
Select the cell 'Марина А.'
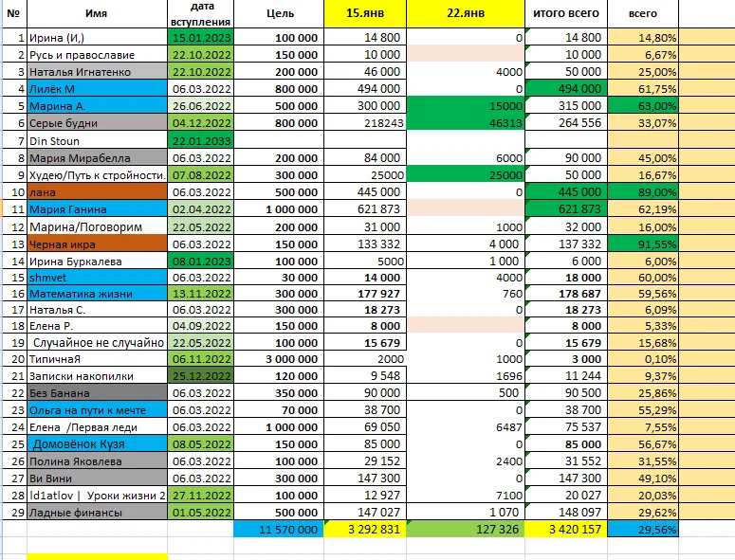click(97, 106)
